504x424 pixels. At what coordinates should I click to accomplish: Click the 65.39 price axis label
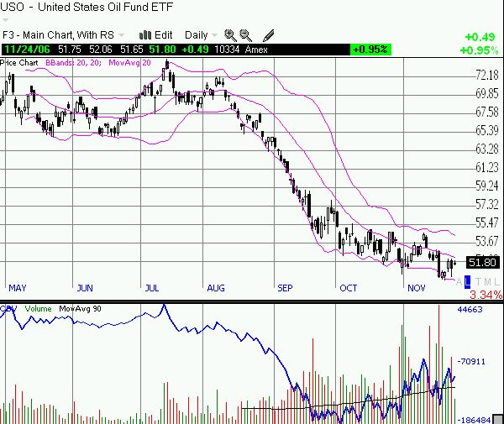(x=487, y=130)
